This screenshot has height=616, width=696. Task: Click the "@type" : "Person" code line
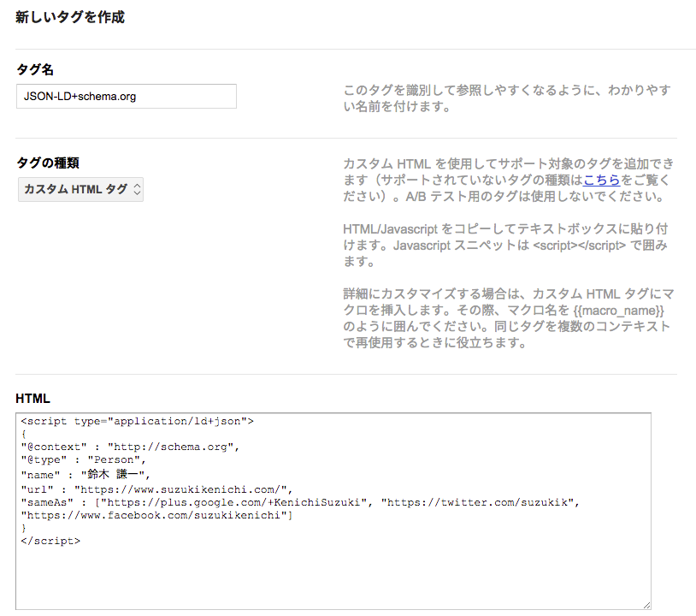tap(84, 459)
